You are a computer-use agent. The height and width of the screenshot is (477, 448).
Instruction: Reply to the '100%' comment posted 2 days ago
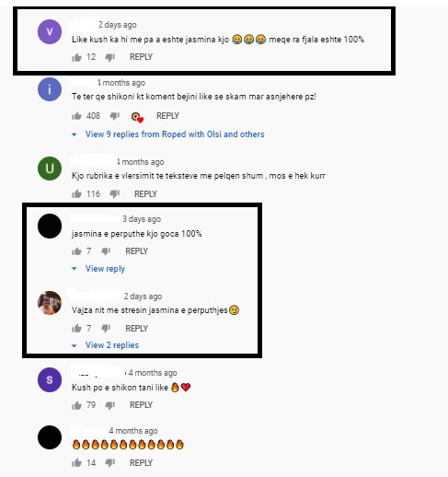click(x=141, y=57)
